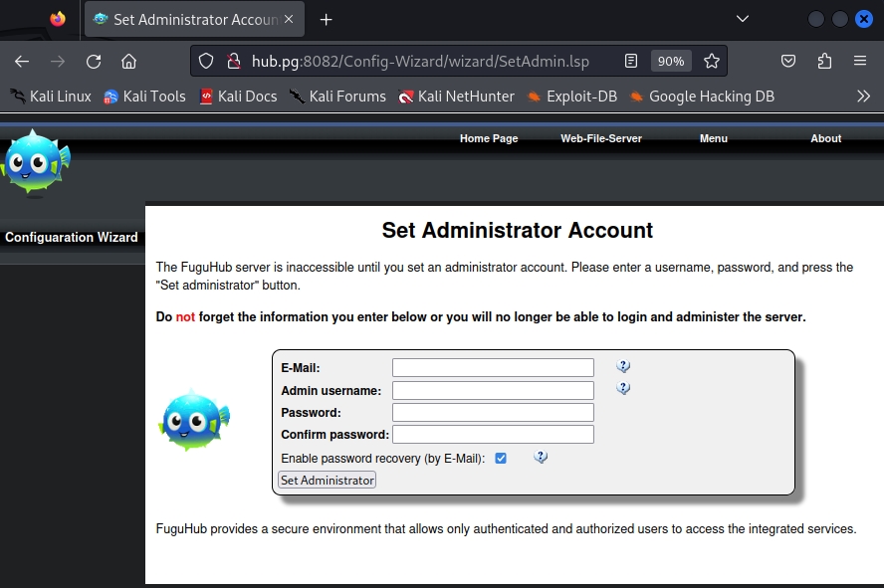This screenshot has width=884, height=588.
Task: Open the Pocket save icon
Action: click(788, 61)
